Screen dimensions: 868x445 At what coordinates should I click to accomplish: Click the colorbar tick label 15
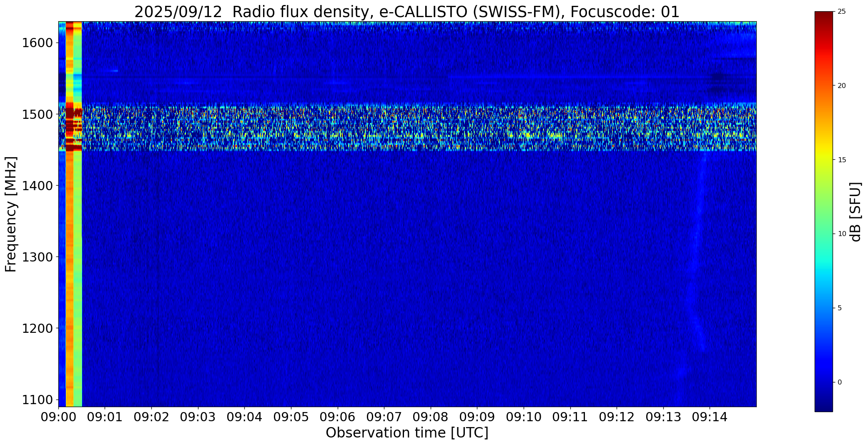(842, 160)
